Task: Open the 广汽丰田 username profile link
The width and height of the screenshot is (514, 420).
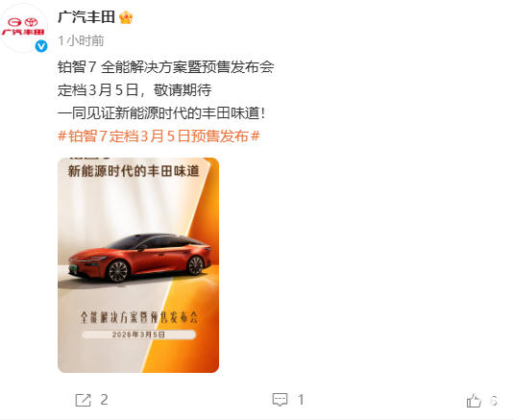Action: 86,17
